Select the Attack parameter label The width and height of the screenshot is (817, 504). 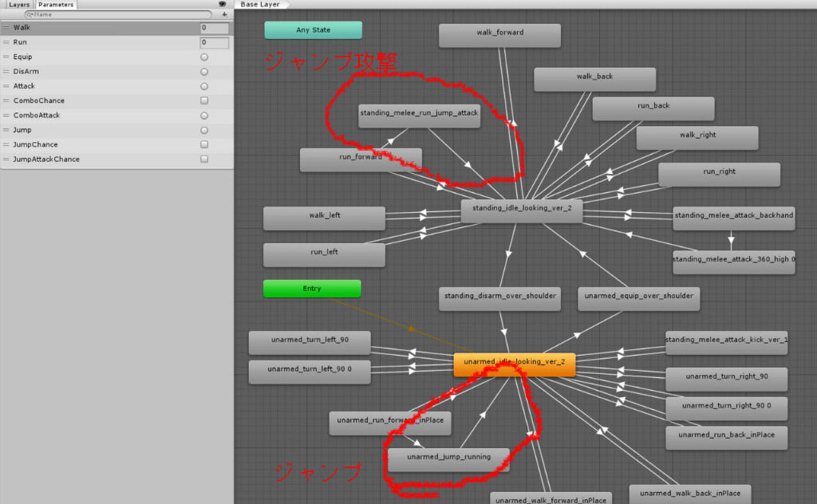point(24,86)
